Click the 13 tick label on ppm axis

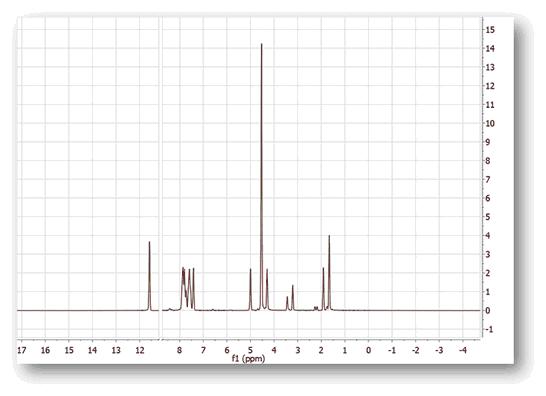coord(116,350)
